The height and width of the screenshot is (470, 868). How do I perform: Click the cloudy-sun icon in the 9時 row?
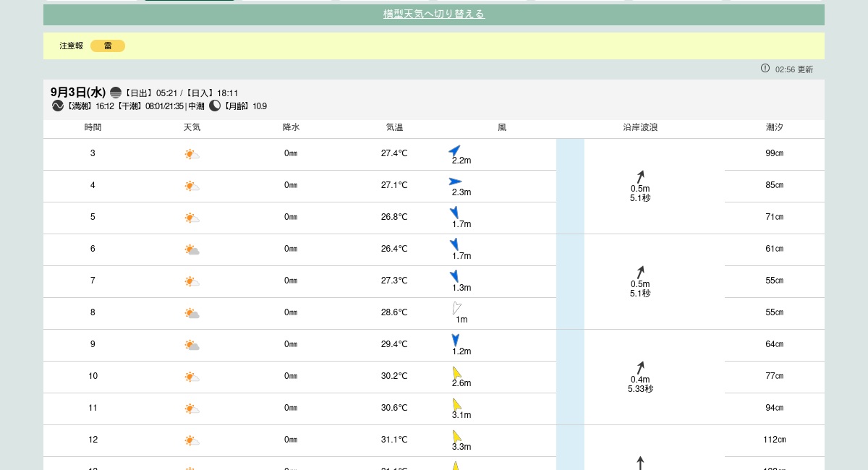tap(192, 345)
